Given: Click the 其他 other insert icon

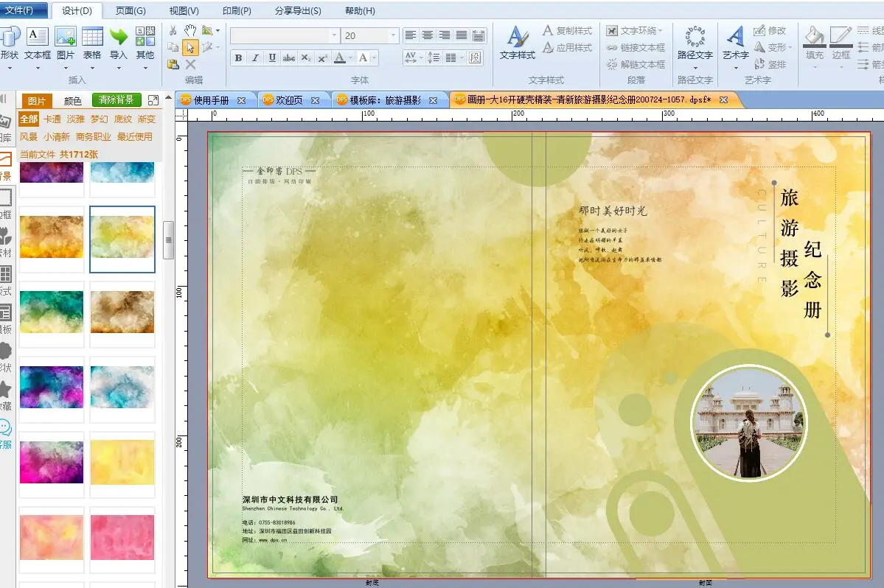Looking at the screenshot, I should tap(145, 37).
